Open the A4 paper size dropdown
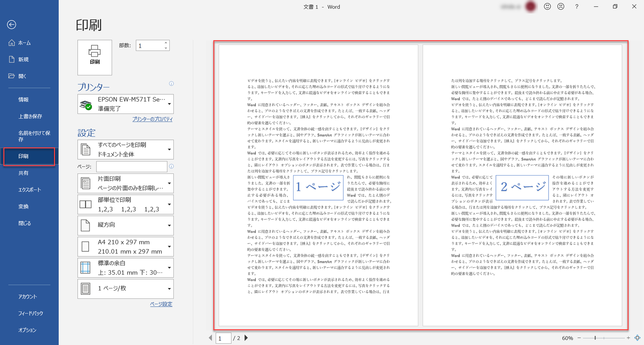The width and height of the screenshot is (644, 345). click(x=125, y=247)
